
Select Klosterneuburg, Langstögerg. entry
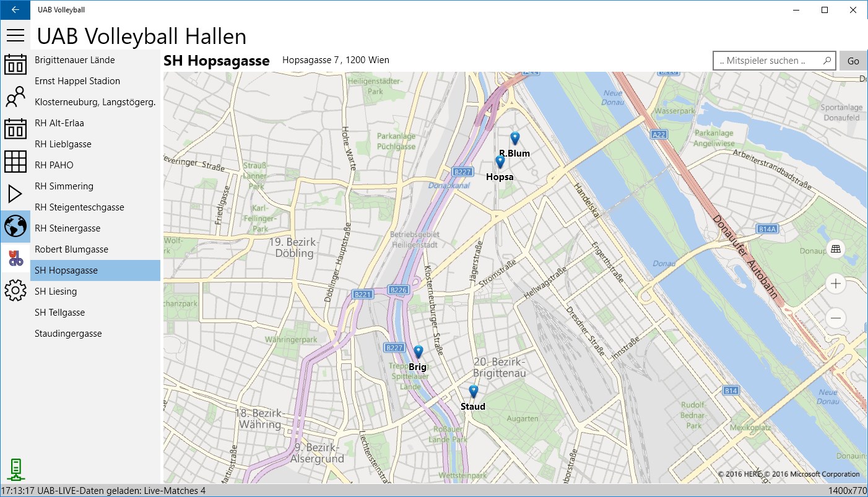95,102
